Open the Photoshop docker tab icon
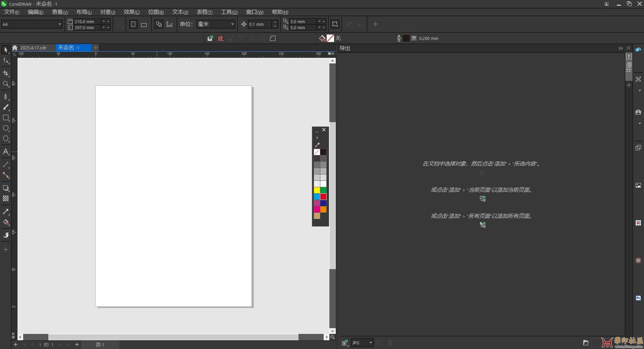This screenshot has width=644, height=349. coord(638,298)
